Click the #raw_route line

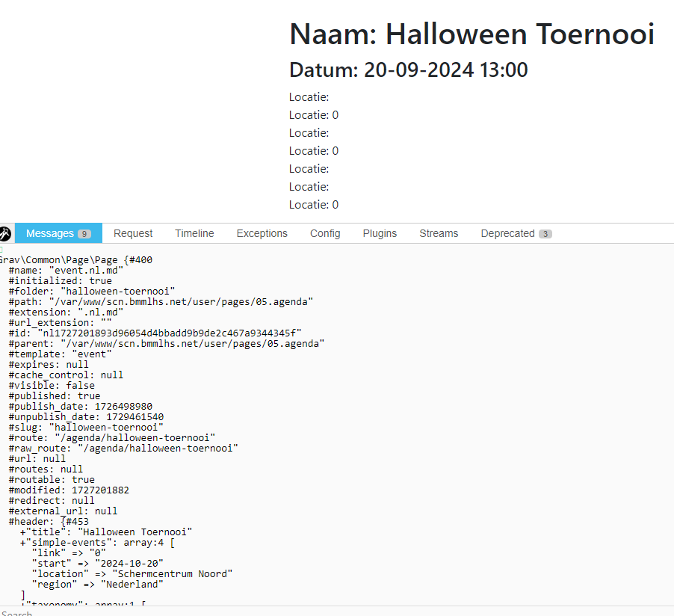click(123, 449)
